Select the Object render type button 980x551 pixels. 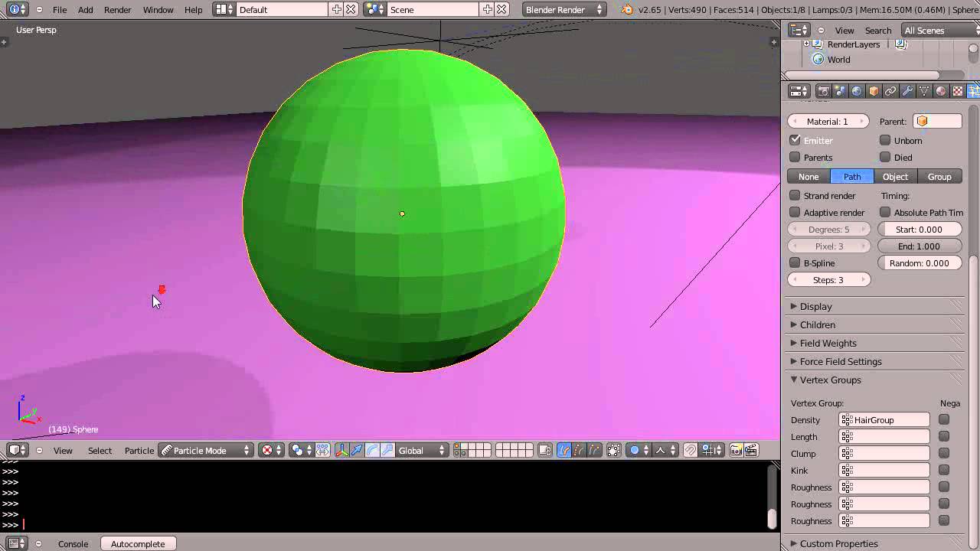click(x=895, y=177)
